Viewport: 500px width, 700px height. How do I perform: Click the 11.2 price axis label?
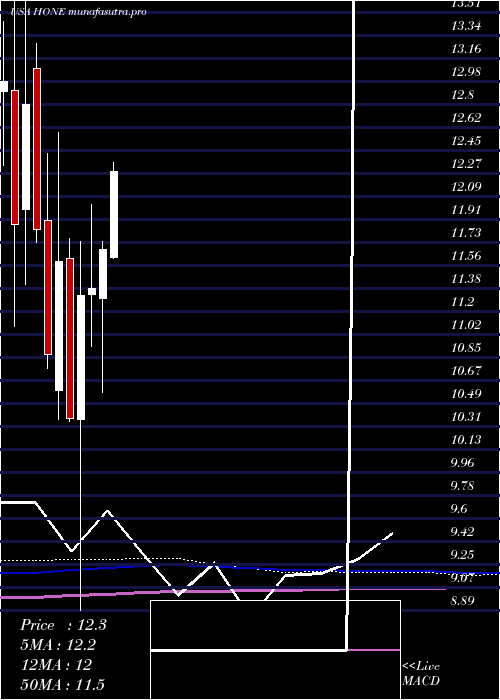(462, 301)
